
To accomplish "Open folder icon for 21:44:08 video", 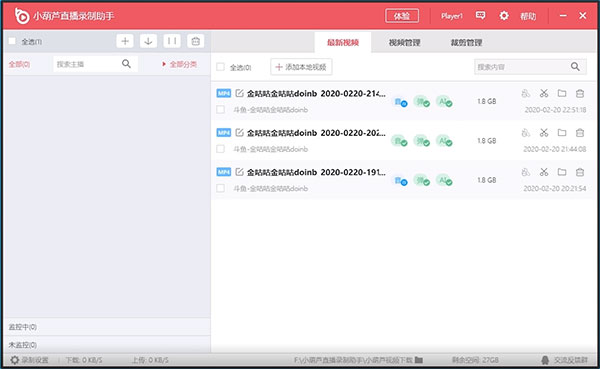I will point(562,132).
